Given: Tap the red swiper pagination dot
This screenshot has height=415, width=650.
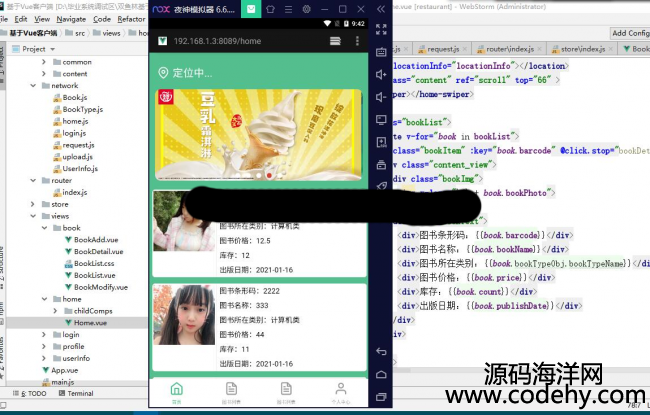Looking at the screenshot, I should click(269, 176).
